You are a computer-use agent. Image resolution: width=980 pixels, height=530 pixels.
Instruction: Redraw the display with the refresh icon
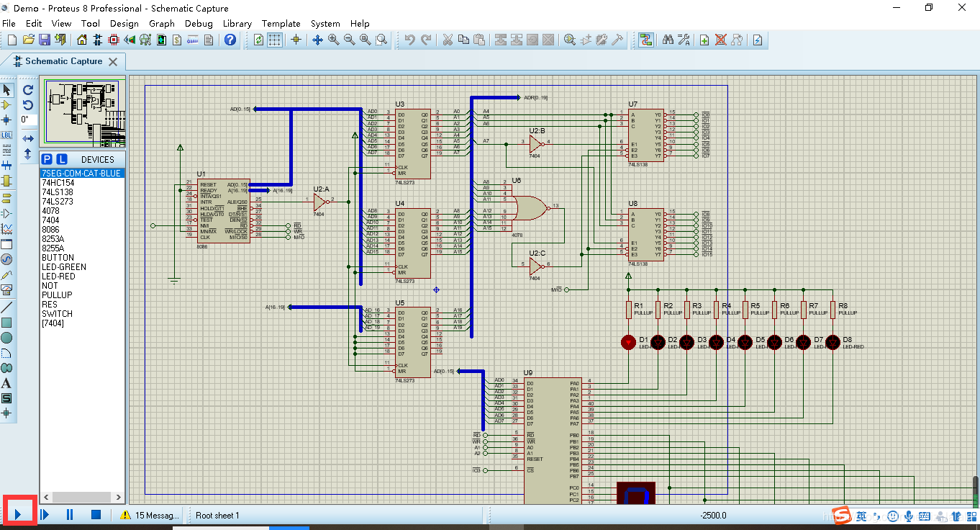coord(259,40)
